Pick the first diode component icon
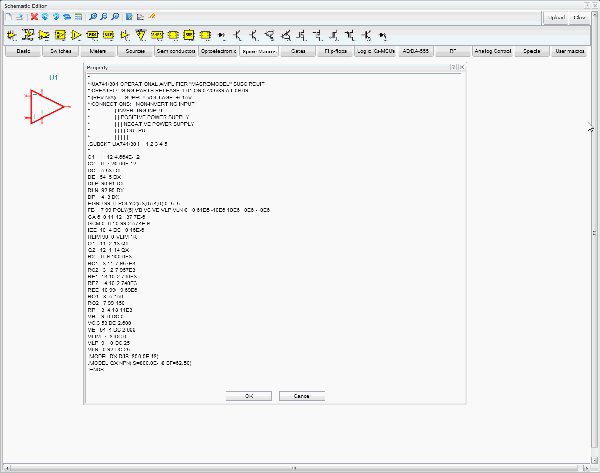This screenshot has height=473, width=600. coord(221,36)
